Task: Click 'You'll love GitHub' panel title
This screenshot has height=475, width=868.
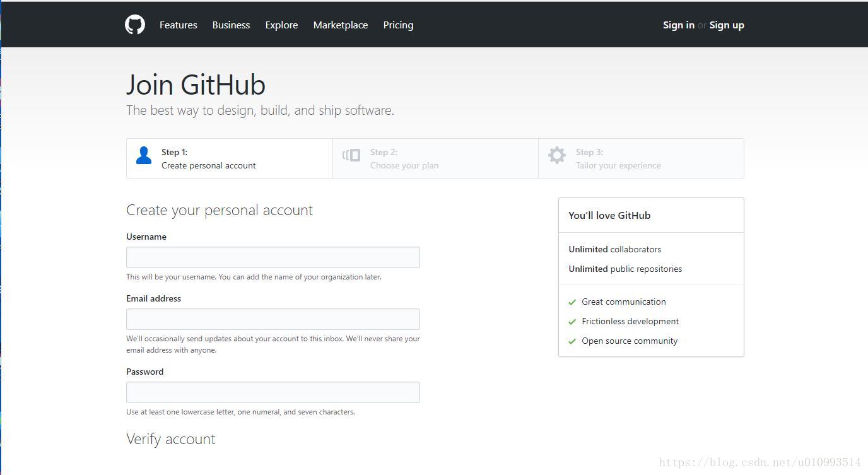Action: pos(609,215)
